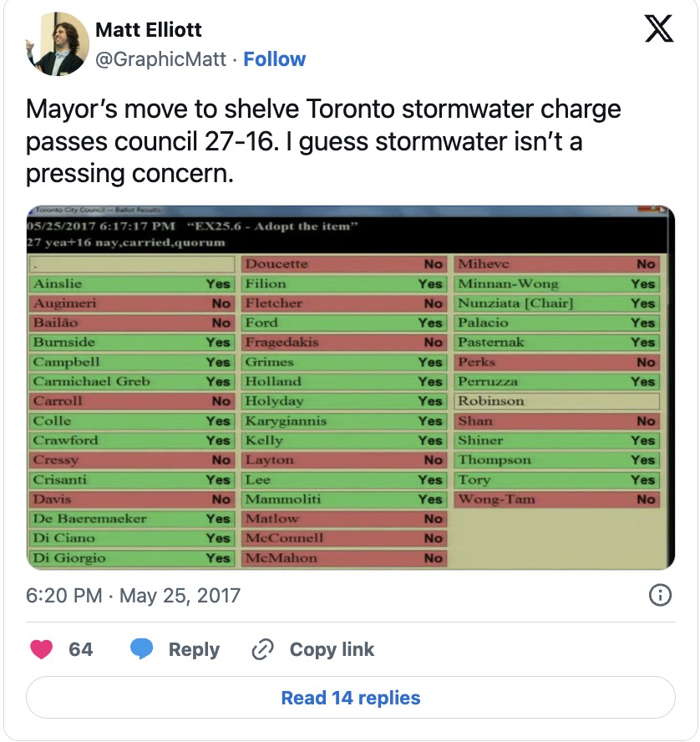Click the Reply text label
The image size is (700, 742).
[x=194, y=649]
